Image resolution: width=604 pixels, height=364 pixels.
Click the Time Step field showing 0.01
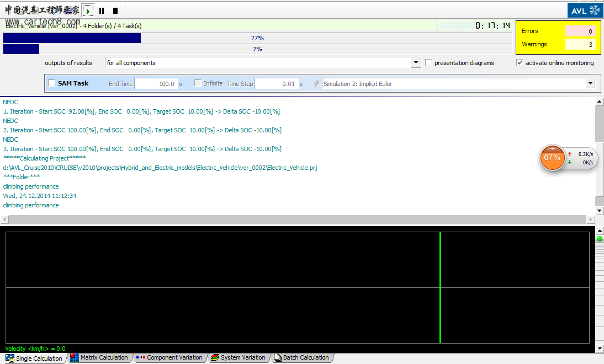point(277,83)
